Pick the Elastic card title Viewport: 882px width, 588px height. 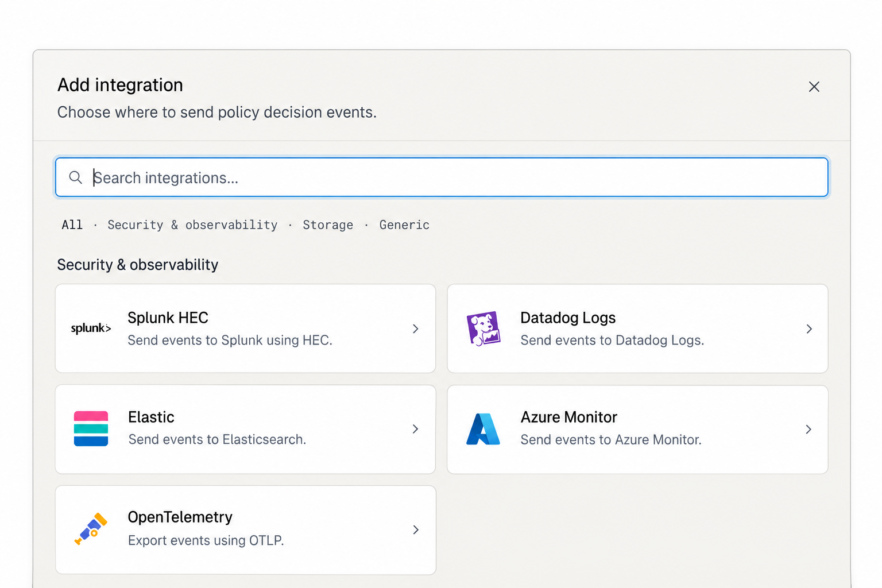pyautogui.click(x=151, y=417)
